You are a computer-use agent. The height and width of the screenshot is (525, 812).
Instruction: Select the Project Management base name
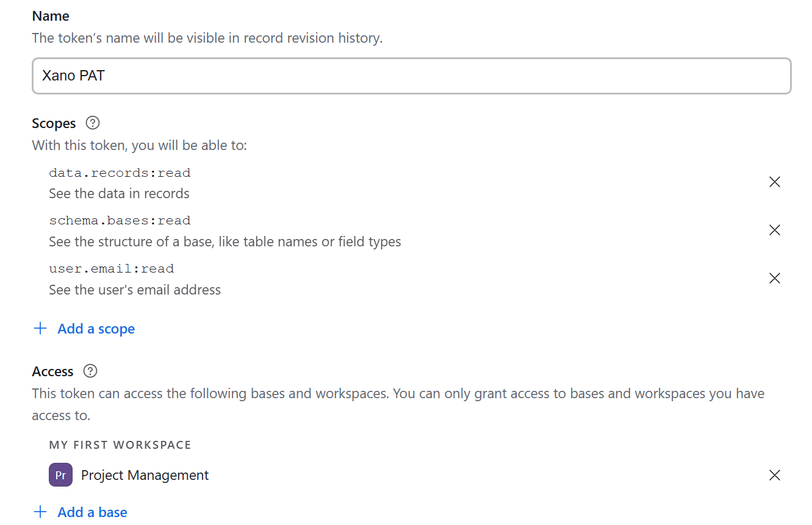[145, 476]
